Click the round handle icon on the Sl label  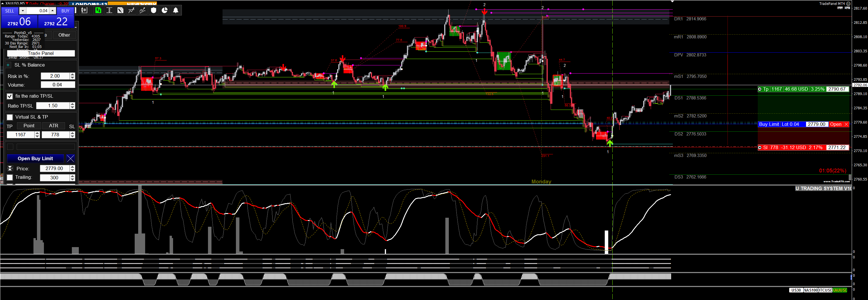760,147
